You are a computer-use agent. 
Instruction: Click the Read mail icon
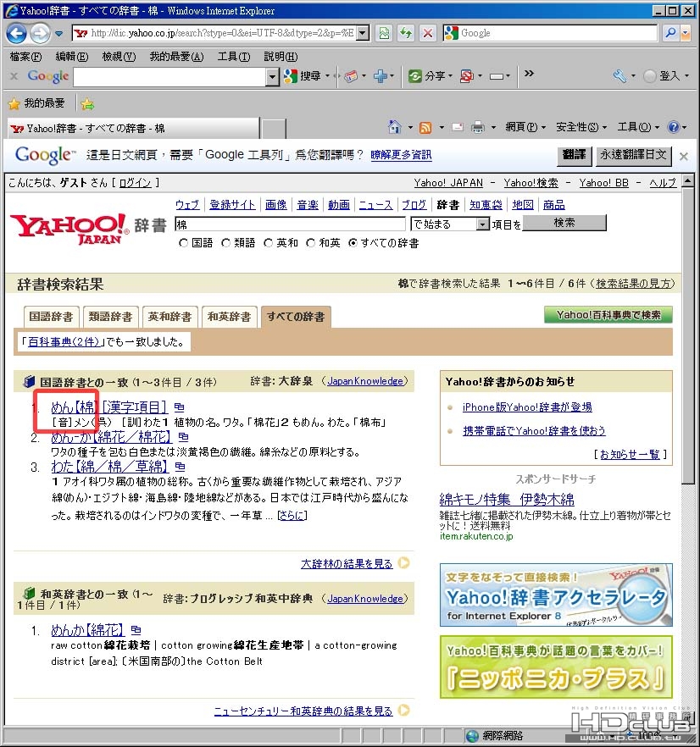(x=458, y=127)
